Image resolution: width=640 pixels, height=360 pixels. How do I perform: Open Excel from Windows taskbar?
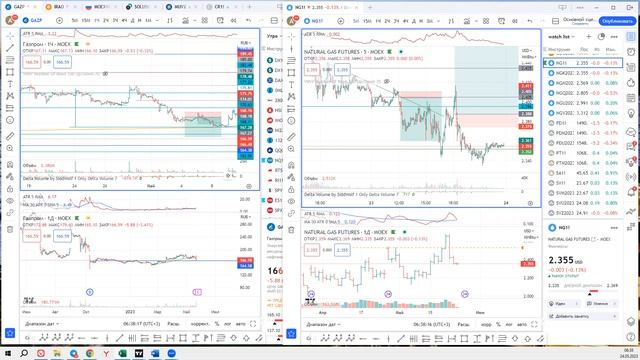tap(122, 353)
